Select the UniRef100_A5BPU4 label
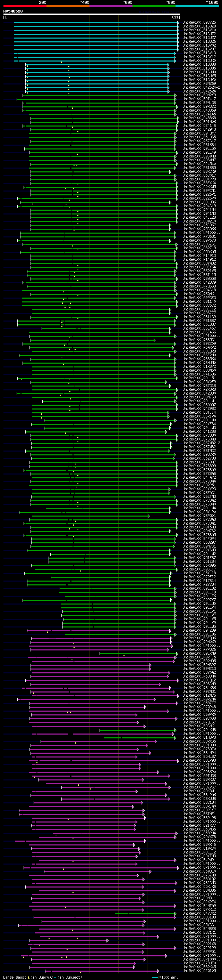 [x=199, y=833]
